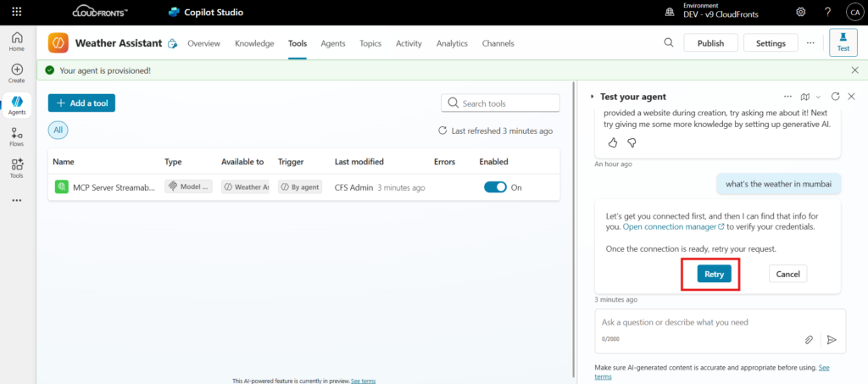Open the Topics tab
Screen dimensions: 868x384
370,43
